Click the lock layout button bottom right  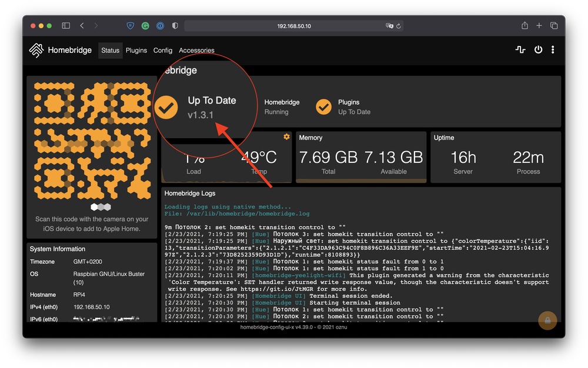click(x=547, y=320)
